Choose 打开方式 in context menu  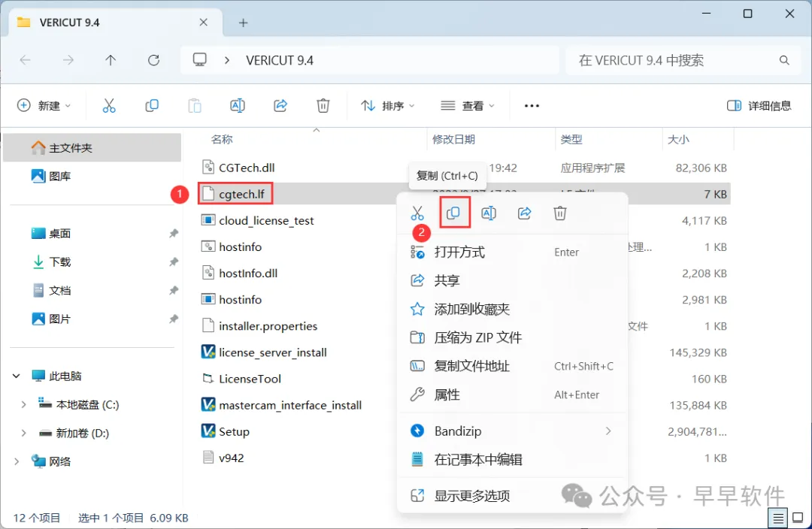click(x=513, y=252)
